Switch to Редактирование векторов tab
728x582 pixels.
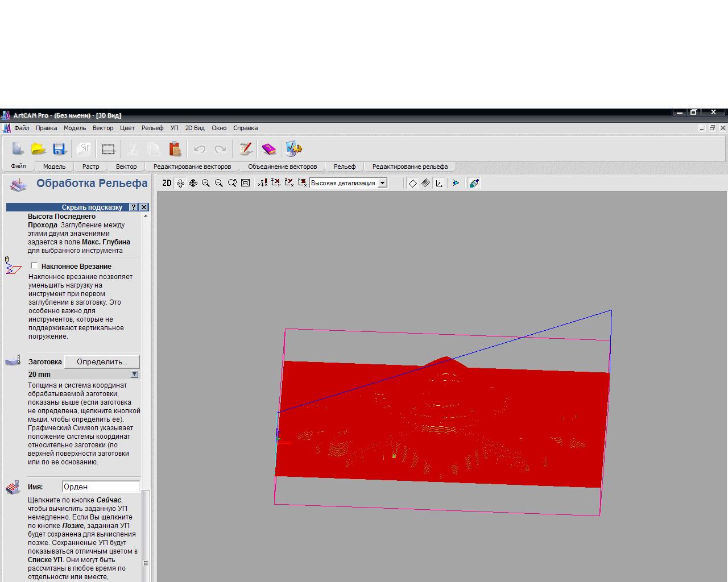point(192,167)
